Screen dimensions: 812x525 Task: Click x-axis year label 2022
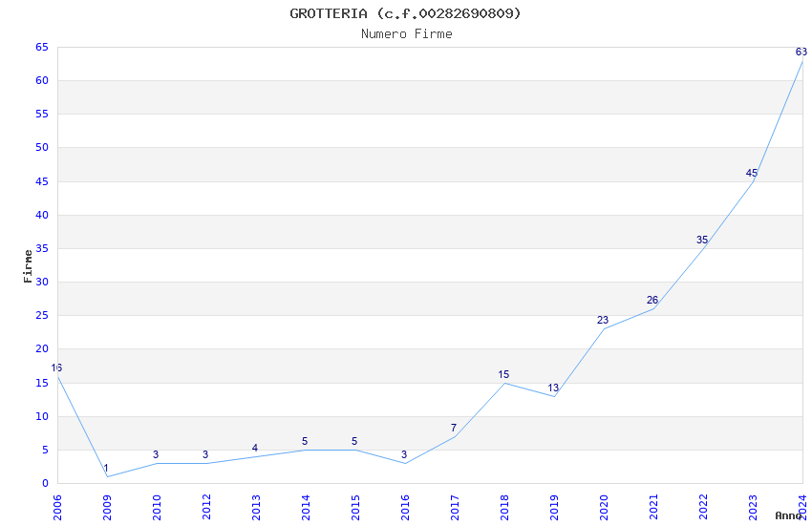point(703,507)
